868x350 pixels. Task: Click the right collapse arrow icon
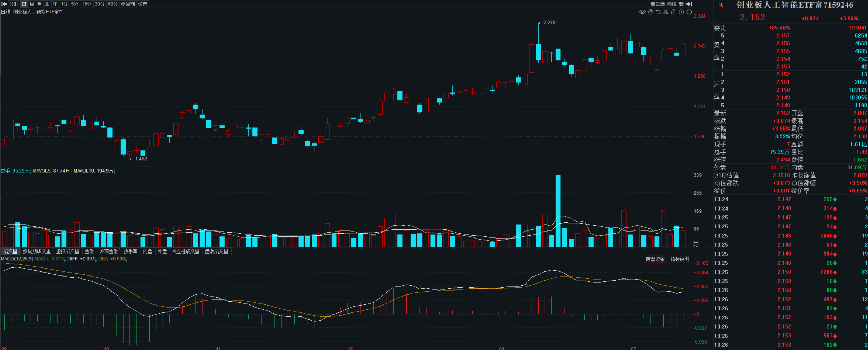pos(689,4)
